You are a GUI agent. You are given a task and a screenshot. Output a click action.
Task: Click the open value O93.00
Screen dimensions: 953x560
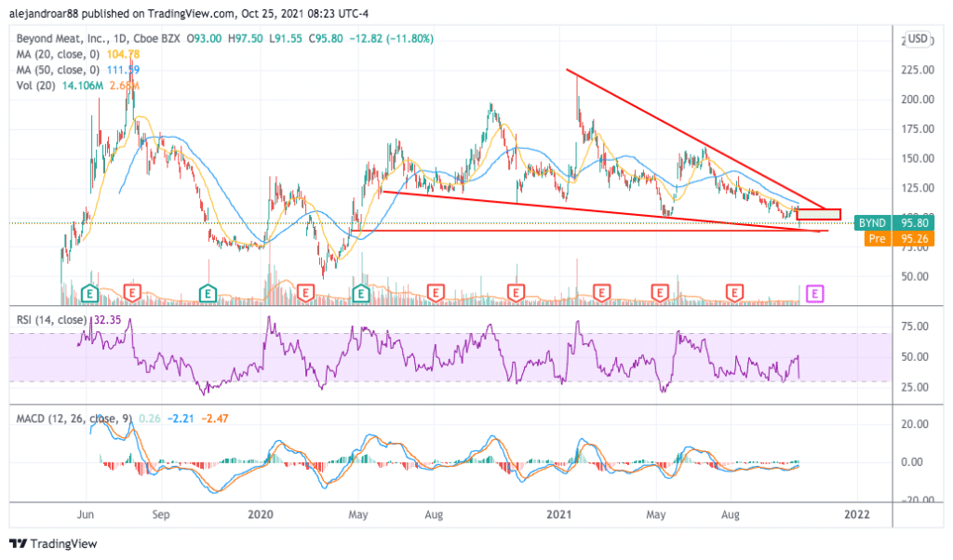(x=204, y=38)
